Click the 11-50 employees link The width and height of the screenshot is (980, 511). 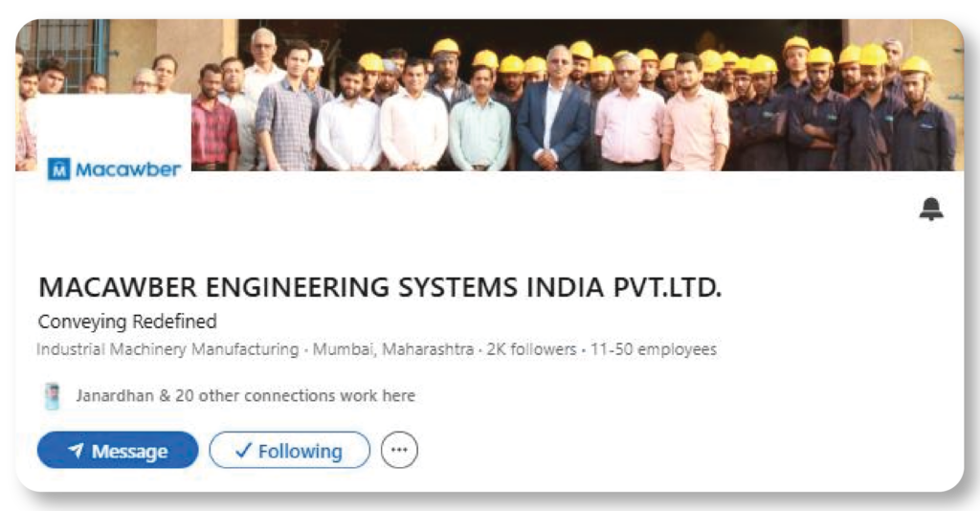[x=653, y=349]
